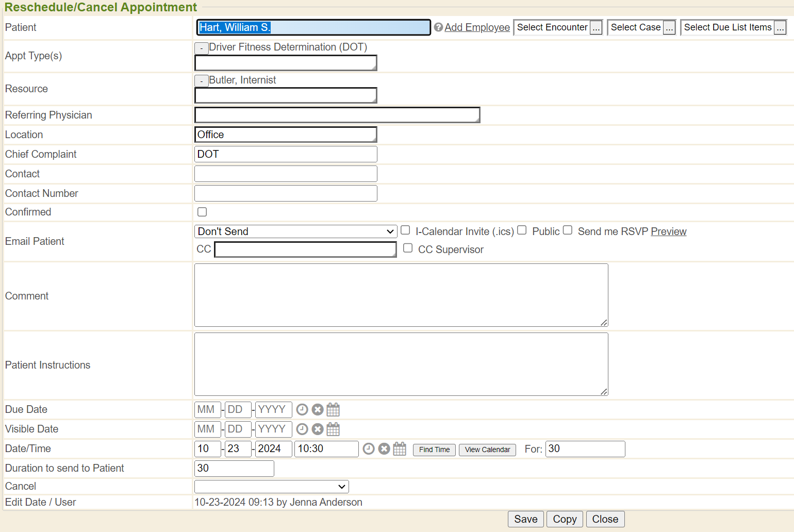This screenshot has height=532, width=794.
Task: Click the Find Time button
Action: [434, 450]
